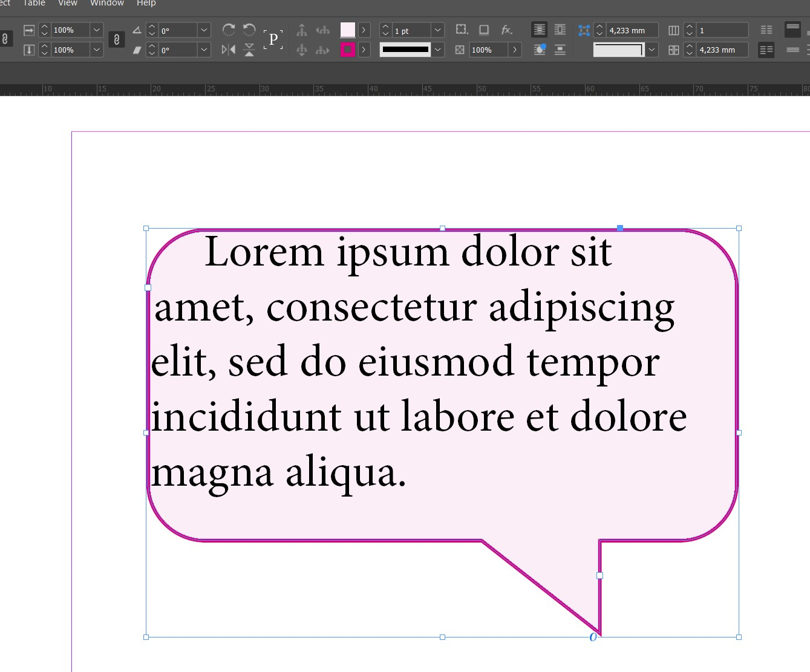The image size is (810, 672).
Task: Flip the object vertically
Action: [x=249, y=50]
